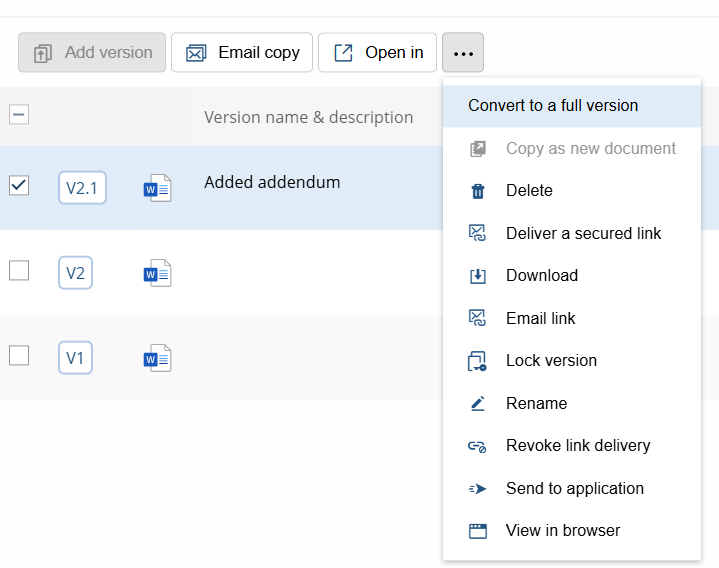Click the Word file icon for V2.1
The height and width of the screenshot is (568, 719).
(157, 188)
